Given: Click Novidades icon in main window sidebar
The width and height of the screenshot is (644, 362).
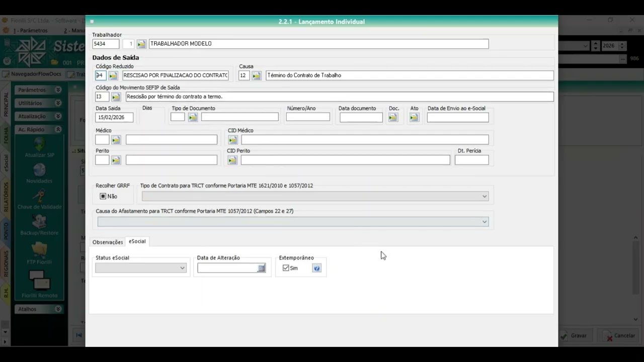Looking at the screenshot, I should coord(39,170).
